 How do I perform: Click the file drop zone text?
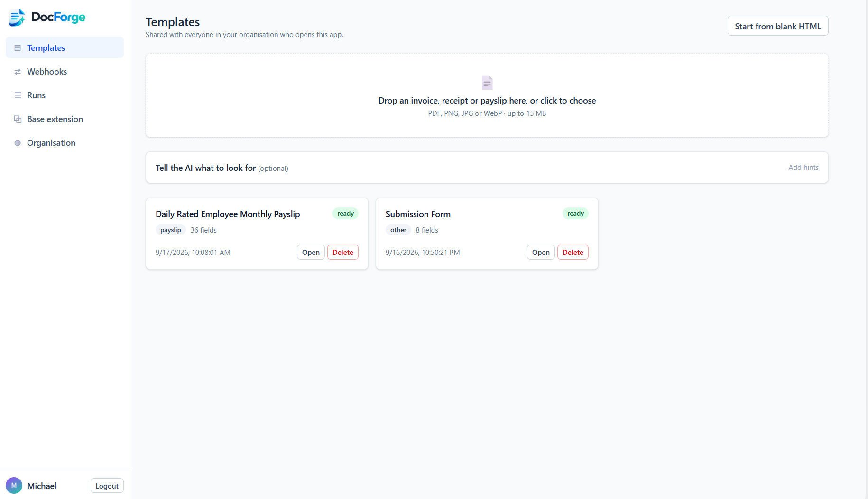pyautogui.click(x=487, y=101)
